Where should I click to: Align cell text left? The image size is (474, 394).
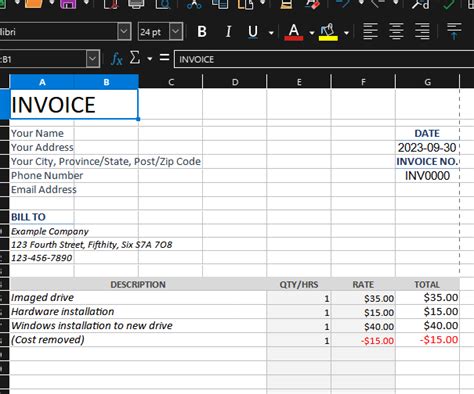(x=370, y=31)
